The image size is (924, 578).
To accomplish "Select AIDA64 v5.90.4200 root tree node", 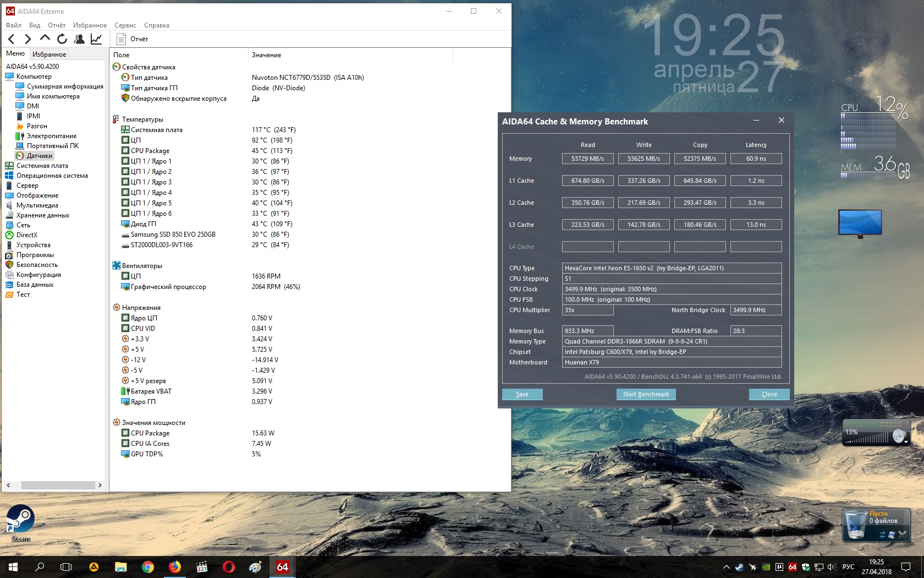I will coord(32,67).
